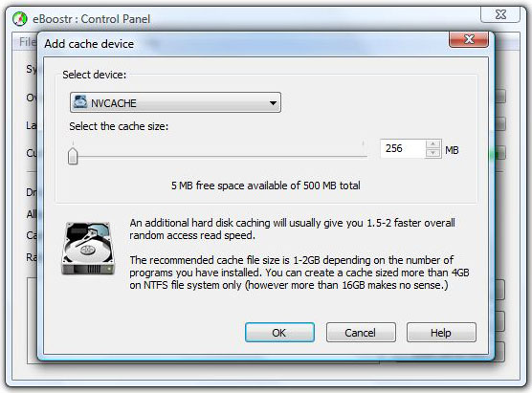Open the NVCACHE device dropdown
532x393 pixels.
175,102
